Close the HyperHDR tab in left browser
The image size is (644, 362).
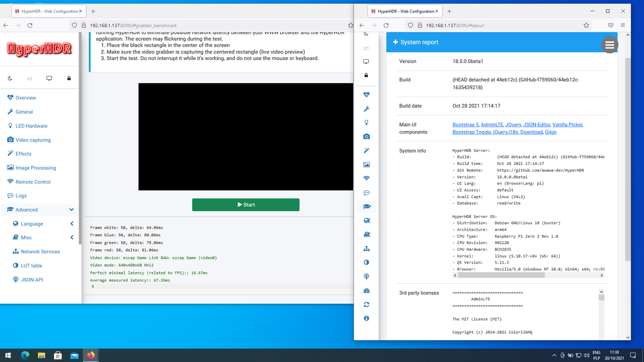pyautogui.click(x=80, y=11)
